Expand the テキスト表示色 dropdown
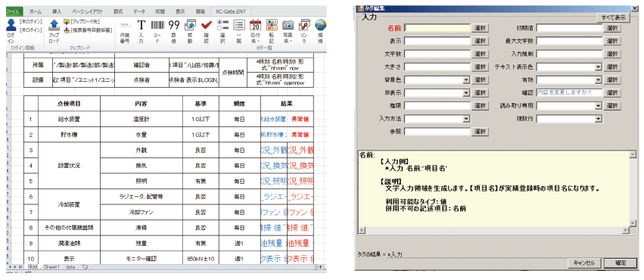 [x=599, y=67]
